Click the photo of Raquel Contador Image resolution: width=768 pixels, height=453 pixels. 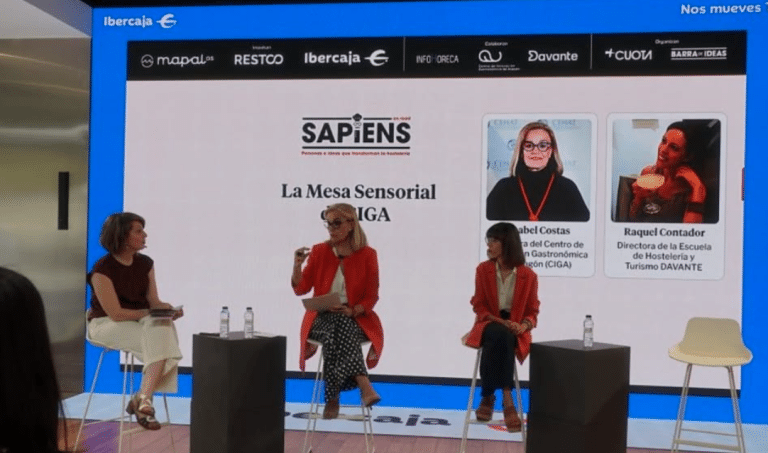(665, 171)
